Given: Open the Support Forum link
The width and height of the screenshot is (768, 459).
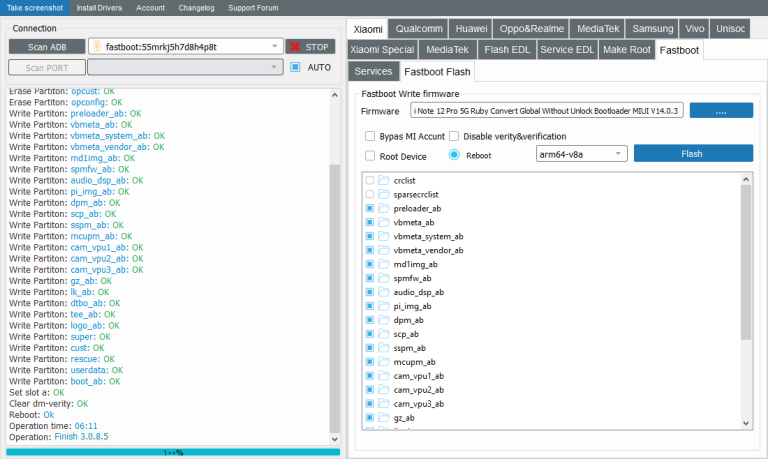Looking at the screenshot, I should 253,8.
